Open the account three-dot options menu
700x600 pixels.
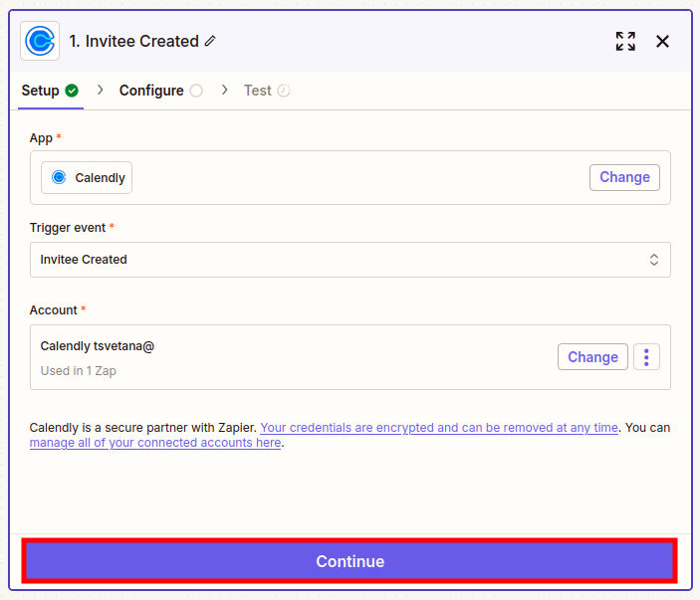pyautogui.click(x=646, y=357)
